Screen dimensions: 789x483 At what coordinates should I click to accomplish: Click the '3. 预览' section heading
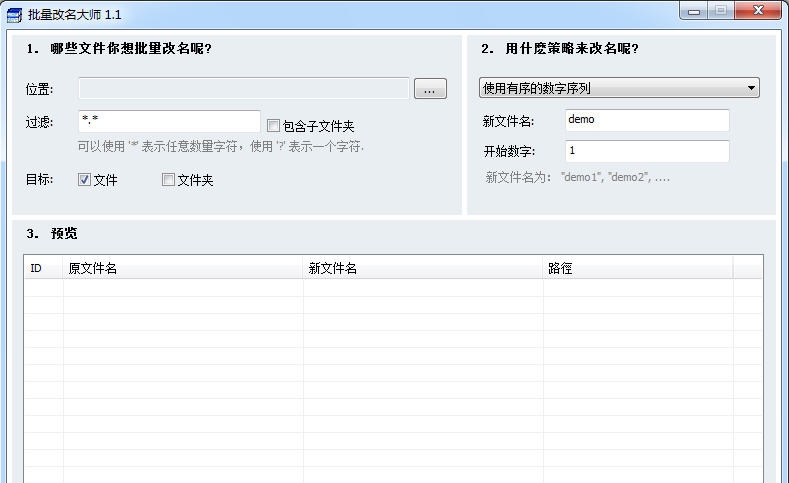coord(52,233)
